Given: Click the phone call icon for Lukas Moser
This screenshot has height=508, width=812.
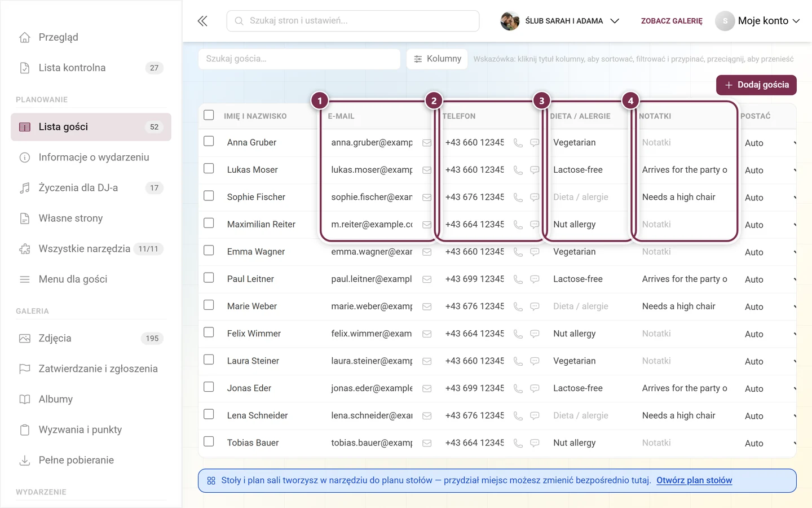Looking at the screenshot, I should [x=518, y=170].
